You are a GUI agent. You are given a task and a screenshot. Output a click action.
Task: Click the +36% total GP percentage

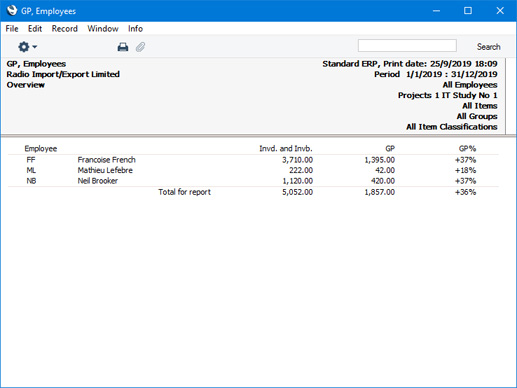coord(465,192)
